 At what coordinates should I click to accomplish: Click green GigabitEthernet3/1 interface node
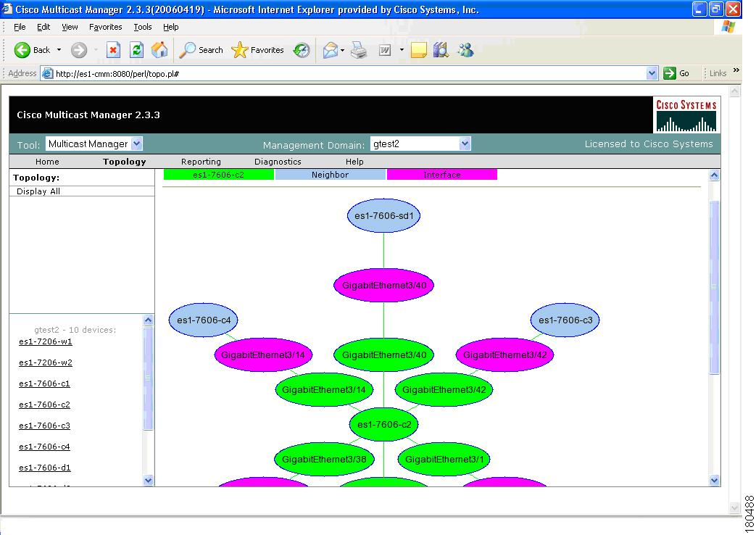click(444, 460)
